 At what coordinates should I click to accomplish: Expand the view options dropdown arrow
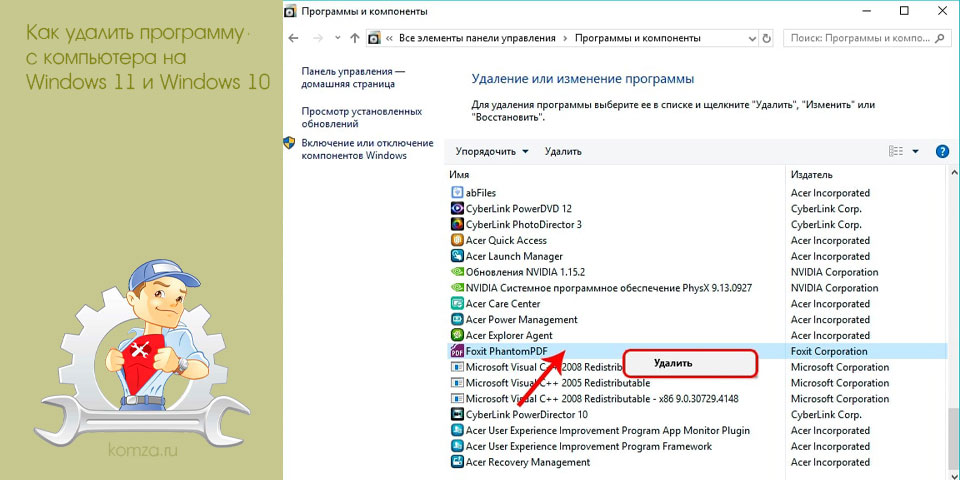[916, 151]
